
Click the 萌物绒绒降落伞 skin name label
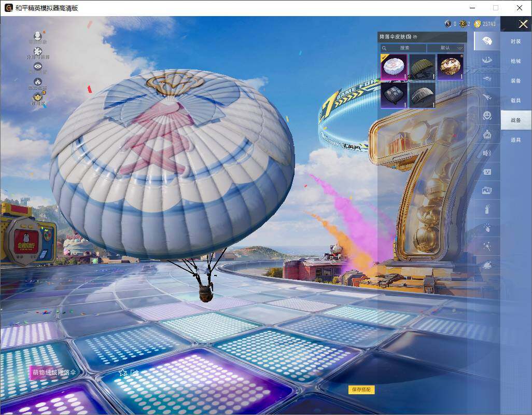[54, 372]
